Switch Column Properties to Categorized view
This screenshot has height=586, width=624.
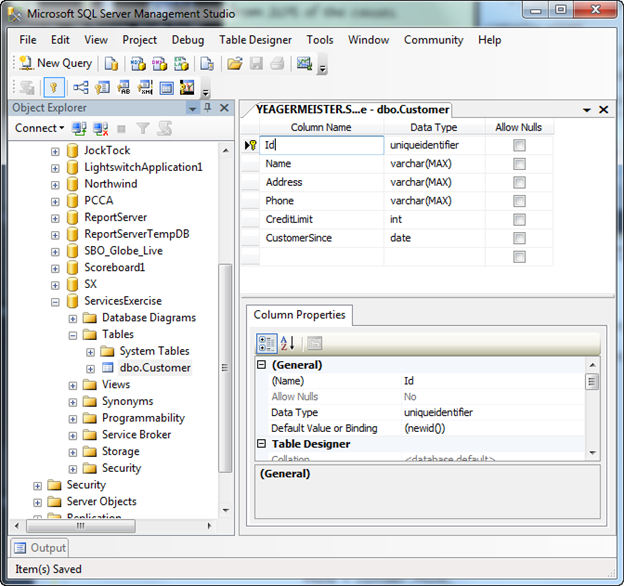click(266, 343)
